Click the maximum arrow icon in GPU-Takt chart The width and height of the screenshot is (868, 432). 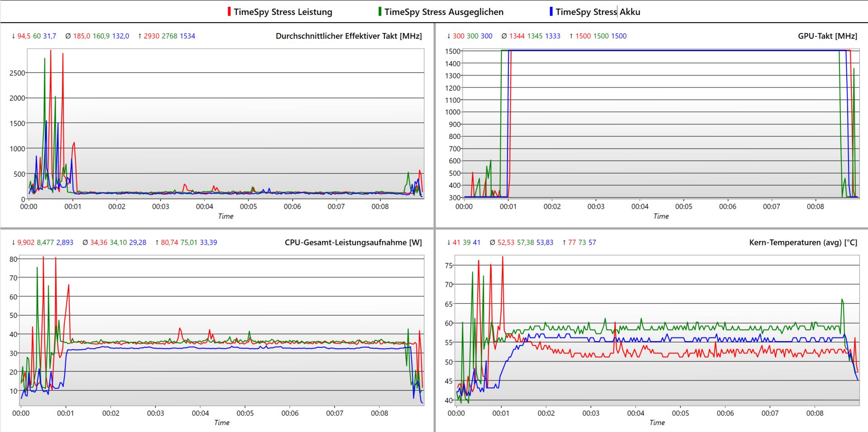571,36
